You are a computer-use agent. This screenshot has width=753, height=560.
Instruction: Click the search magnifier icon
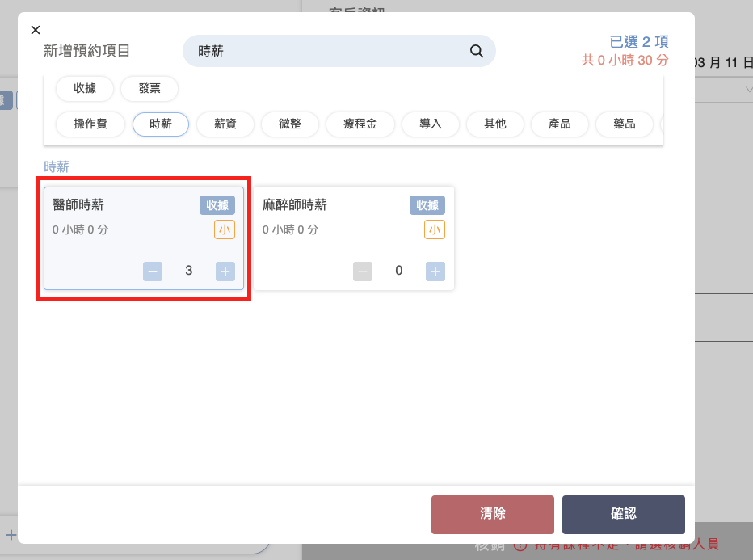[x=476, y=51]
